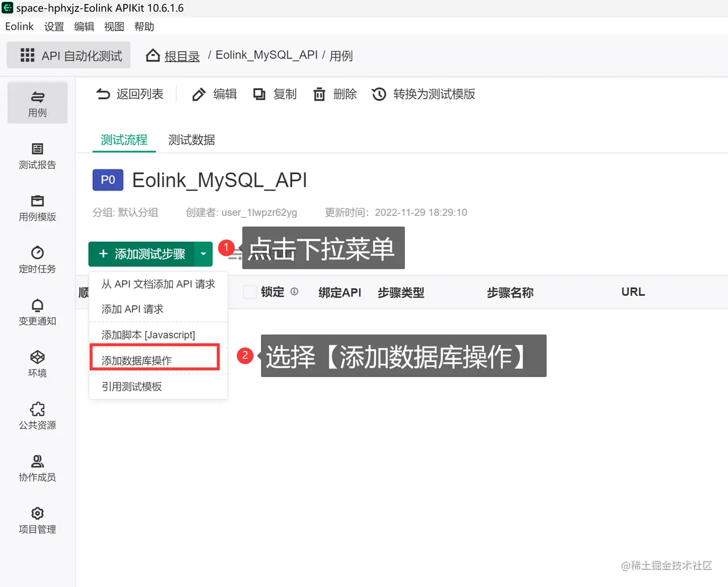The image size is (728, 587).
Task: Click the 返回列表 back arrow icon
Action: pos(103,94)
